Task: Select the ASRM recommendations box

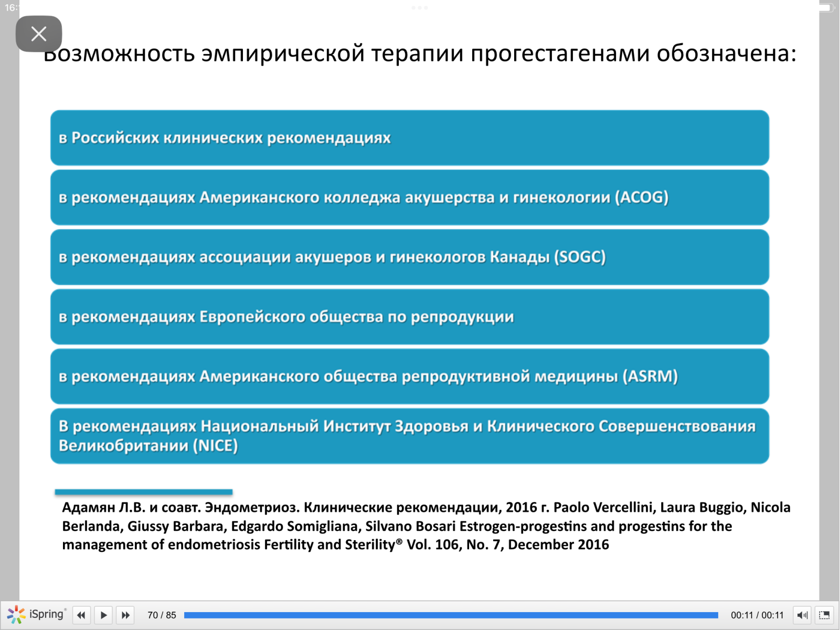Action: (x=410, y=376)
